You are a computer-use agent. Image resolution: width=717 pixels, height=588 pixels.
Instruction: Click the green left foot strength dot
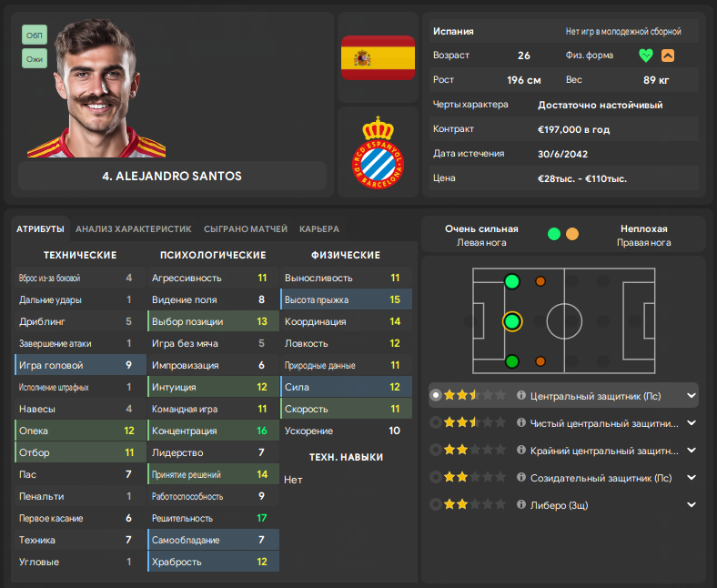pos(554,234)
